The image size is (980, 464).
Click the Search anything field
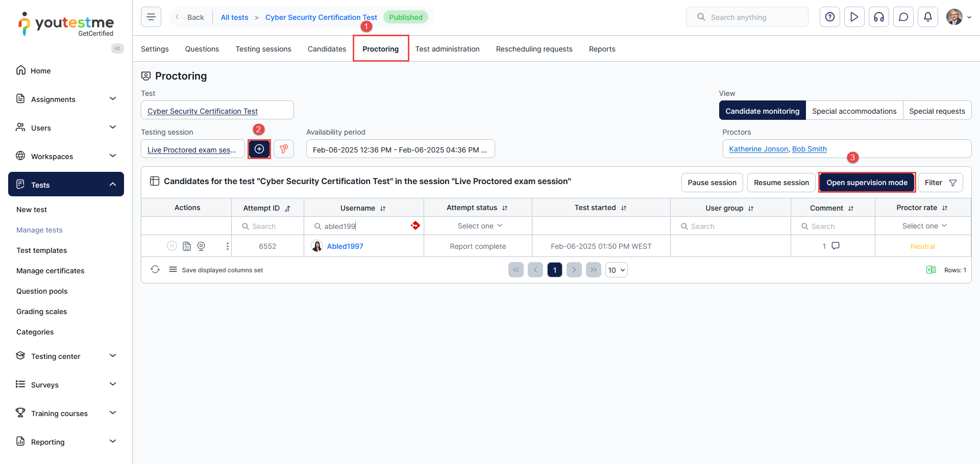(x=747, y=17)
